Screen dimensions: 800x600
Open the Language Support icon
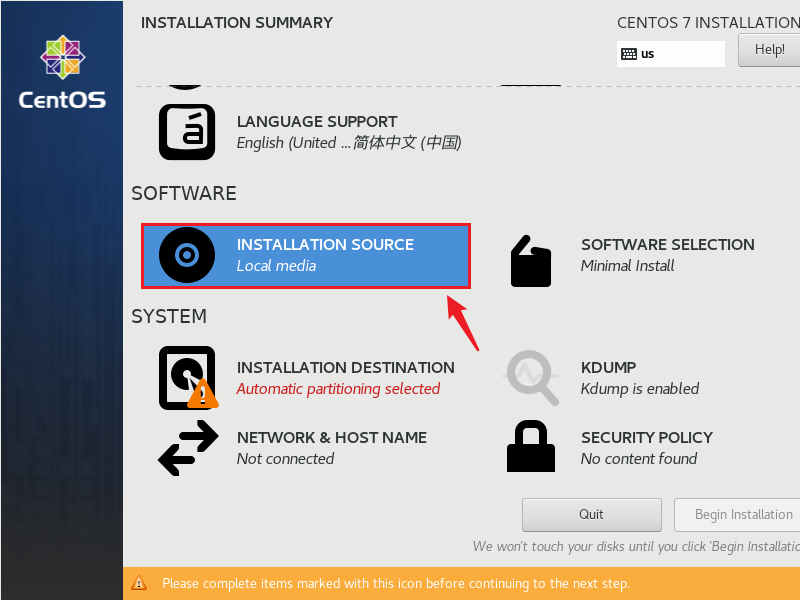coord(187,132)
